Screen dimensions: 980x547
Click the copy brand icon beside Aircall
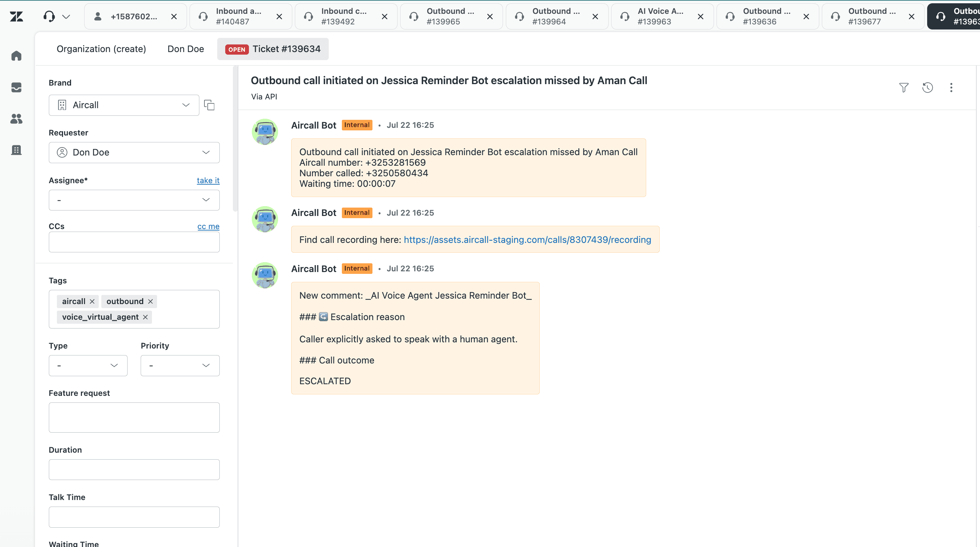[209, 105]
